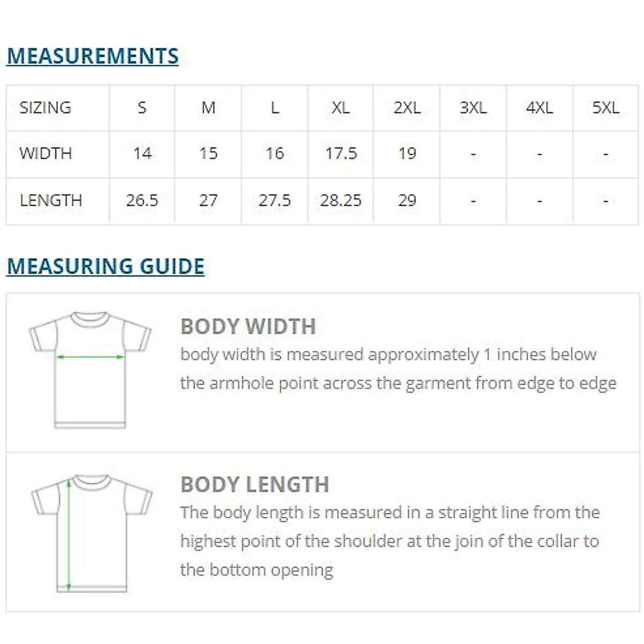
Task: Open the MEASUREMENTS heading link
Action: click(x=92, y=56)
